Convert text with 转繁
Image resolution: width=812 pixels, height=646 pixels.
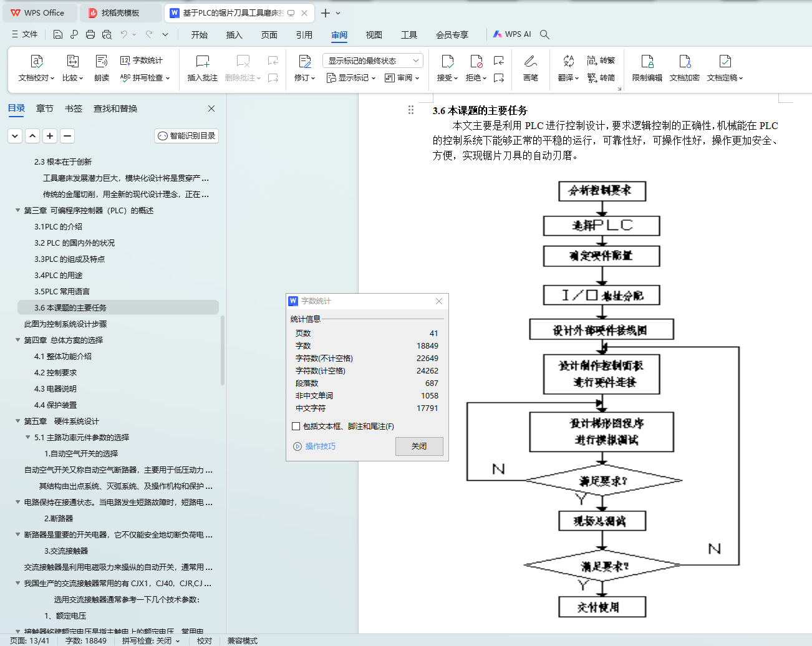601,60
